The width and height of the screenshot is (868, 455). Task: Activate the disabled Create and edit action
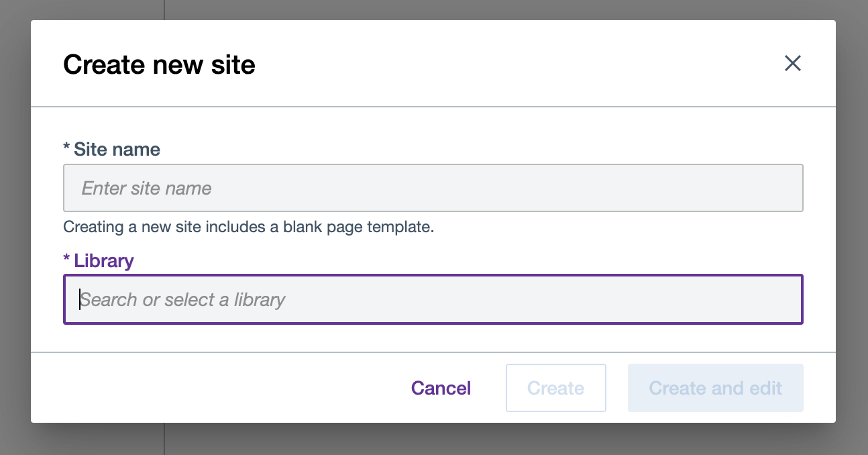[x=715, y=388]
